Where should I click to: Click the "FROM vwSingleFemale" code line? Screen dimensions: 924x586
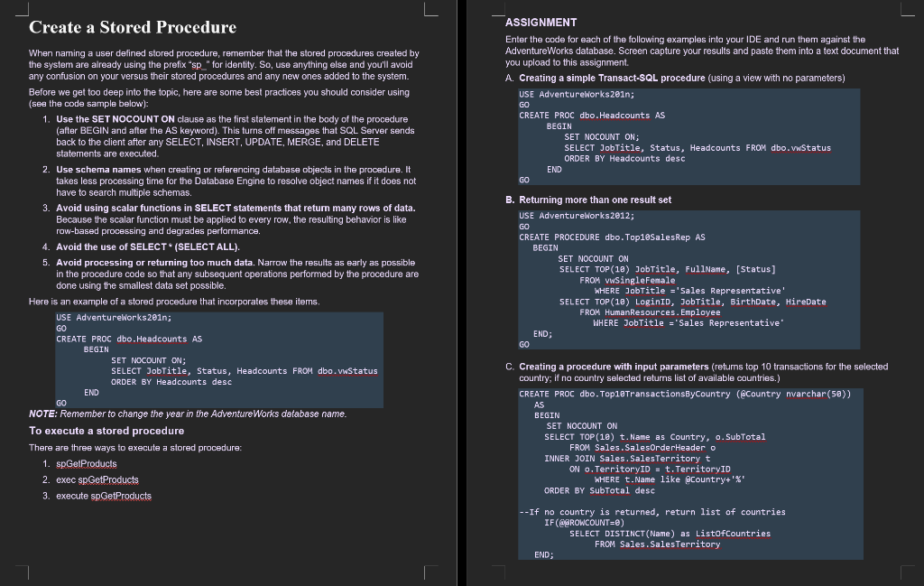point(628,281)
